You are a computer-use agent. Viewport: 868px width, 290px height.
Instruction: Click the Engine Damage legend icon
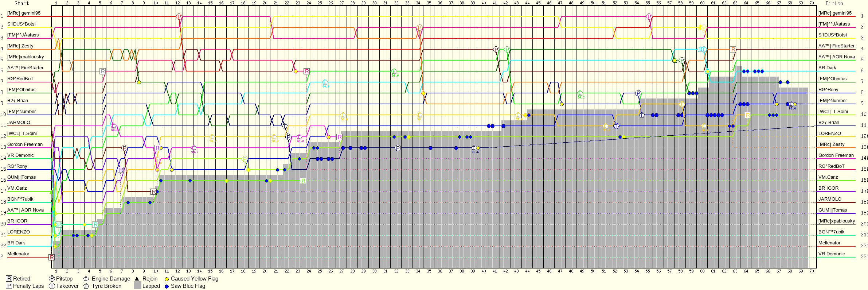coord(86,279)
